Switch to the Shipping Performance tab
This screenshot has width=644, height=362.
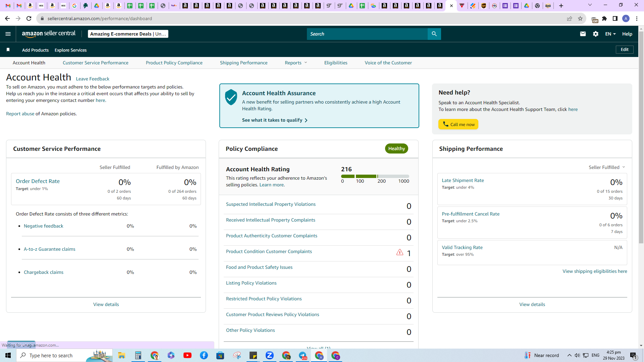244,63
